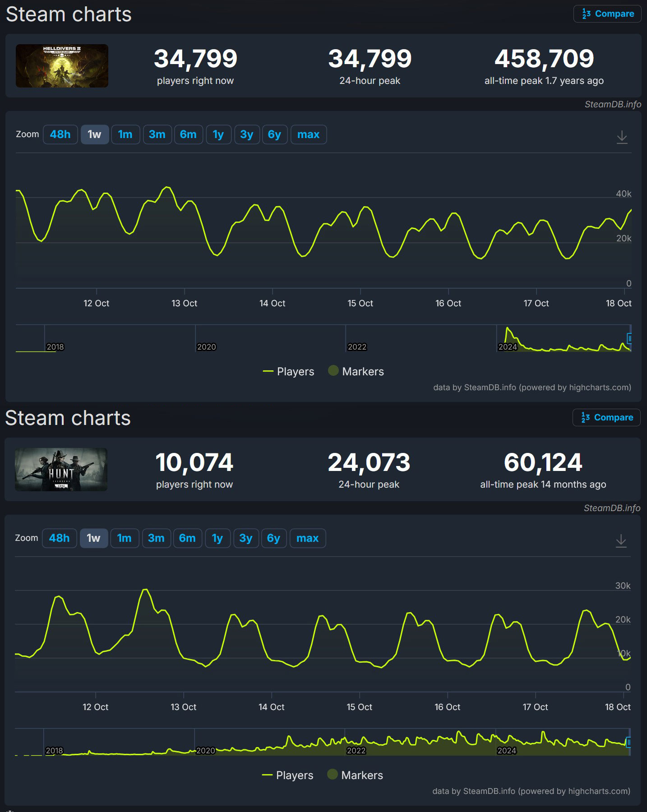Set Hunt chart zoom to 6y
The image size is (647, 812).
pos(273,538)
